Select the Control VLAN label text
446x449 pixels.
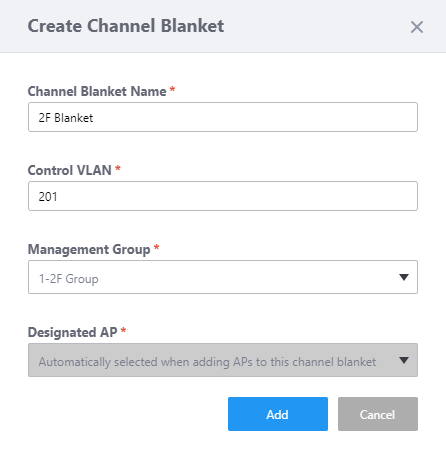coord(70,170)
